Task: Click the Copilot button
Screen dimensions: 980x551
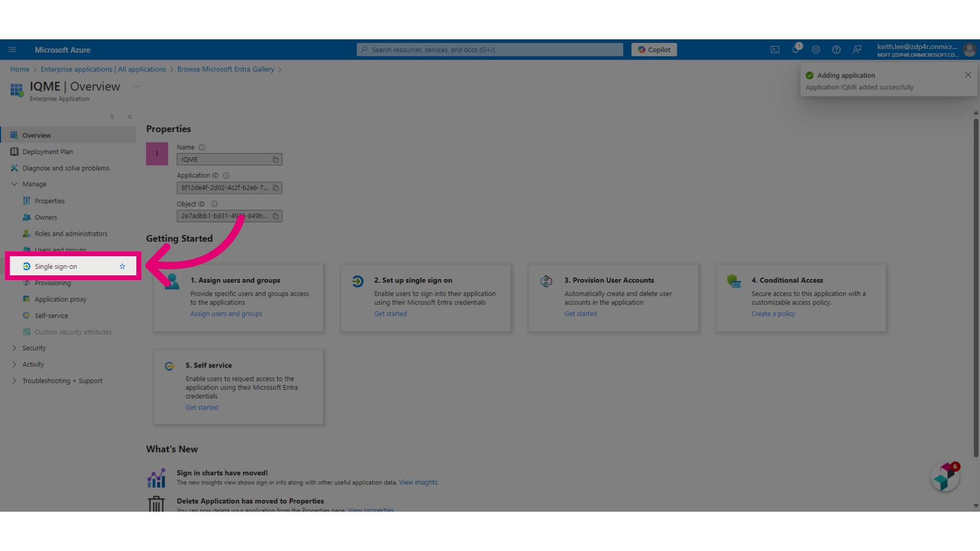Action: [x=654, y=49]
